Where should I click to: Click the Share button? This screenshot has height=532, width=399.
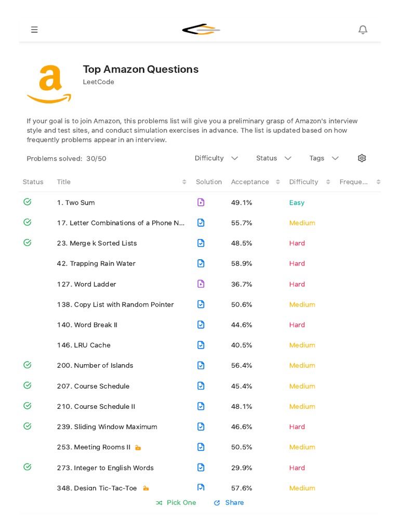click(229, 503)
